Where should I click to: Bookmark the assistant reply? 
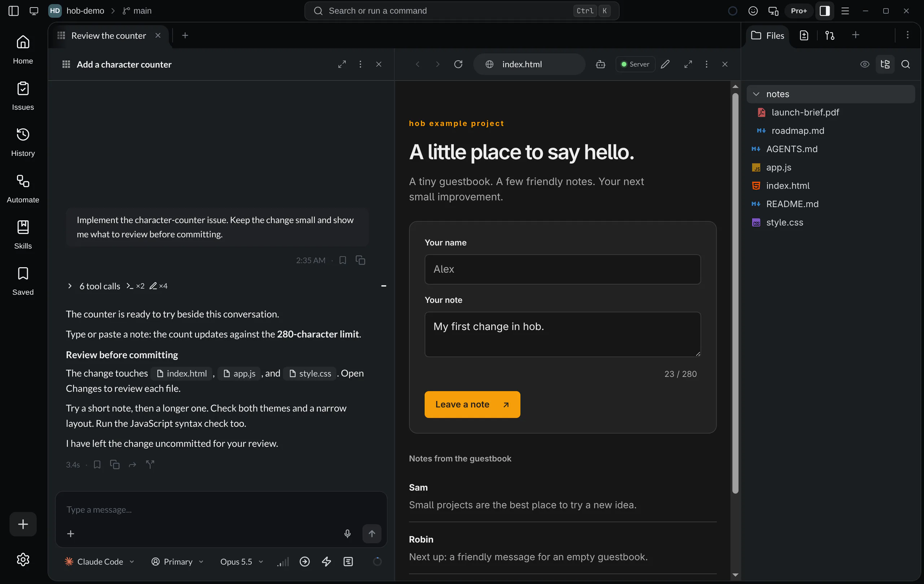tap(97, 464)
